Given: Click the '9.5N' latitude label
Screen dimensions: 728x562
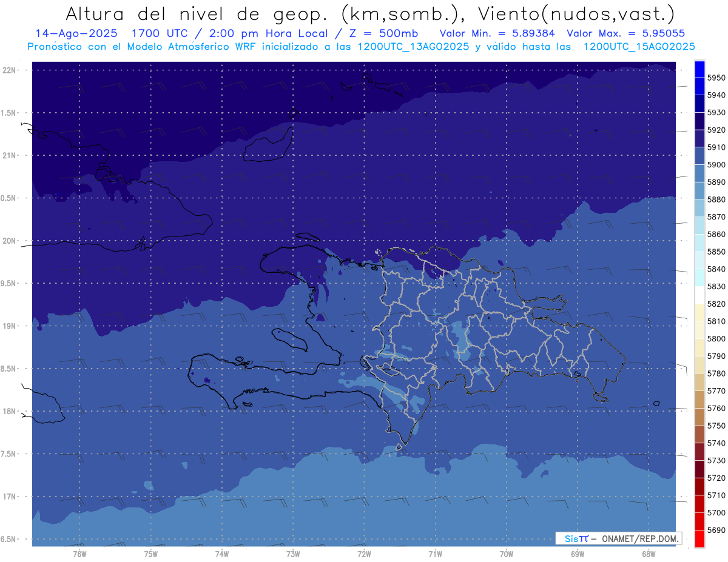Looking at the screenshot, I should click(9, 283).
